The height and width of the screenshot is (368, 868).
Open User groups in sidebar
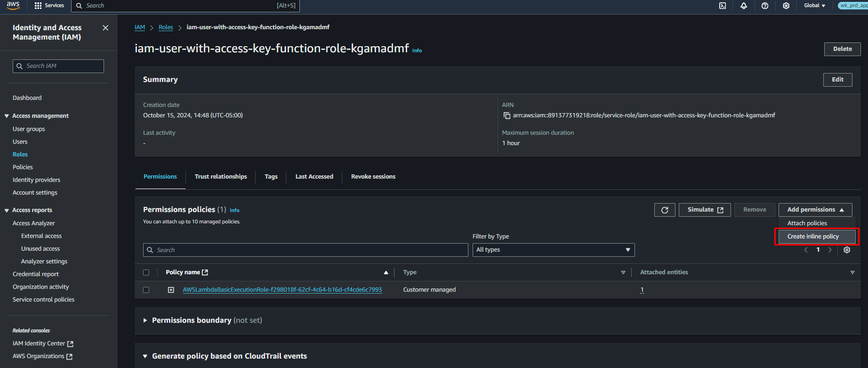(29, 129)
